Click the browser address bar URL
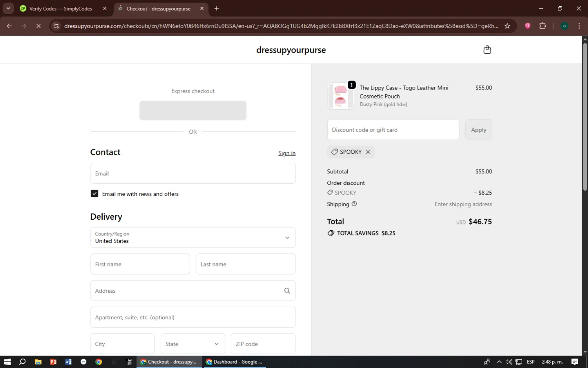The height and width of the screenshot is (368, 588). (x=281, y=26)
